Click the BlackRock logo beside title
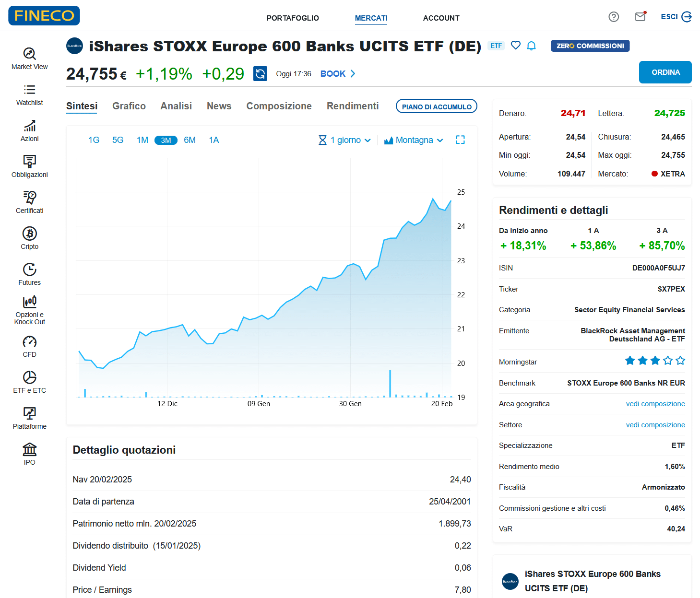700x598 pixels. coord(74,46)
